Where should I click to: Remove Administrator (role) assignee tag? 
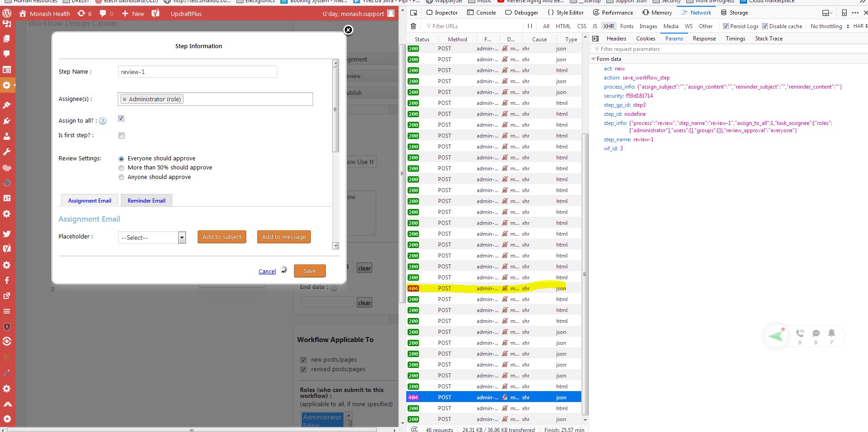point(125,99)
